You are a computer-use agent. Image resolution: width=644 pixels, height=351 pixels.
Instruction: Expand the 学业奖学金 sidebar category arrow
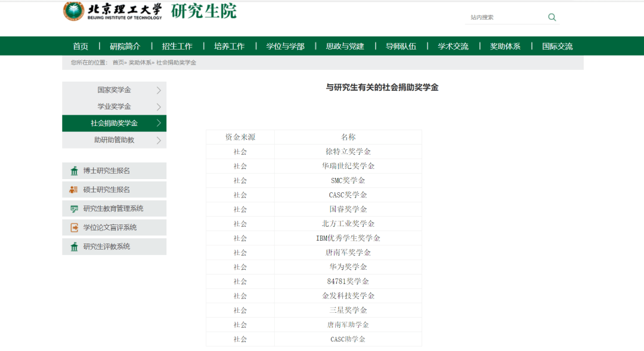pyautogui.click(x=159, y=106)
